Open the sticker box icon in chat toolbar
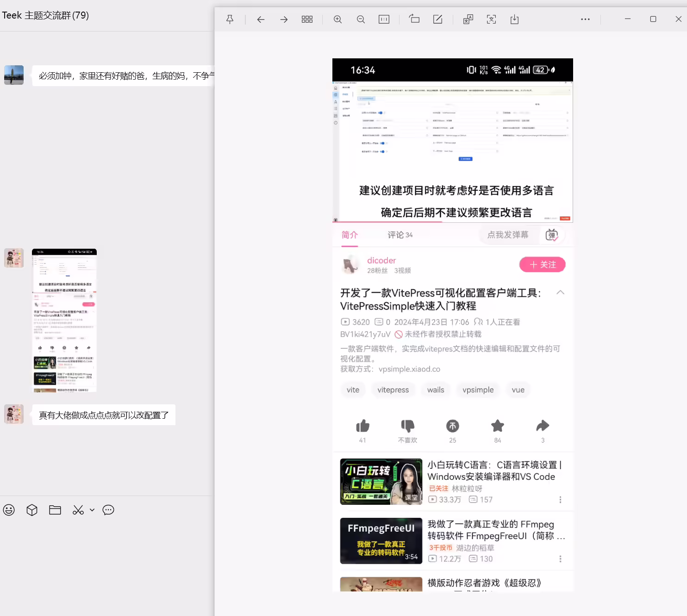This screenshot has width=687, height=616. pos(32,510)
